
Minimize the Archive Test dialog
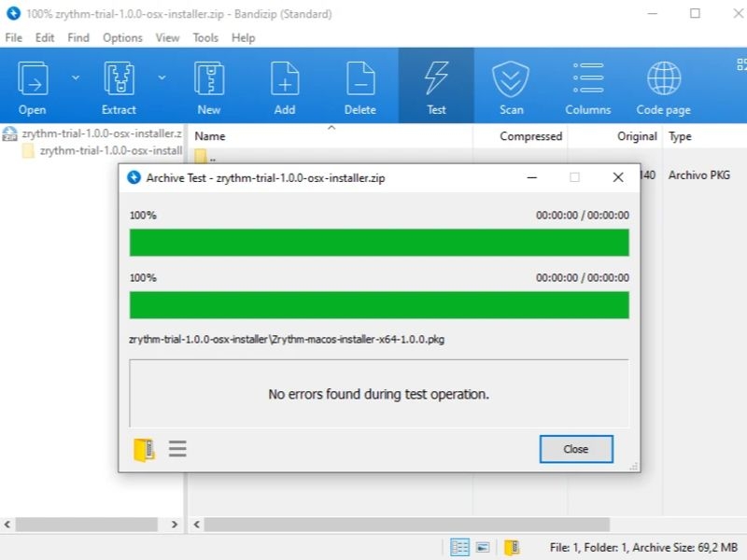pos(532,177)
